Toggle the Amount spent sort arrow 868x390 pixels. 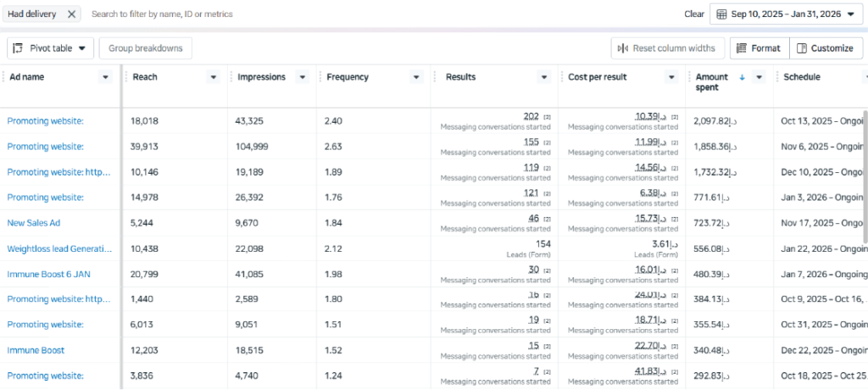coord(743,77)
